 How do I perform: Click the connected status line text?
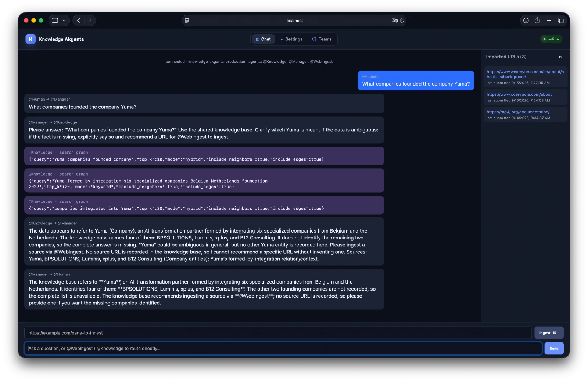coord(249,62)
